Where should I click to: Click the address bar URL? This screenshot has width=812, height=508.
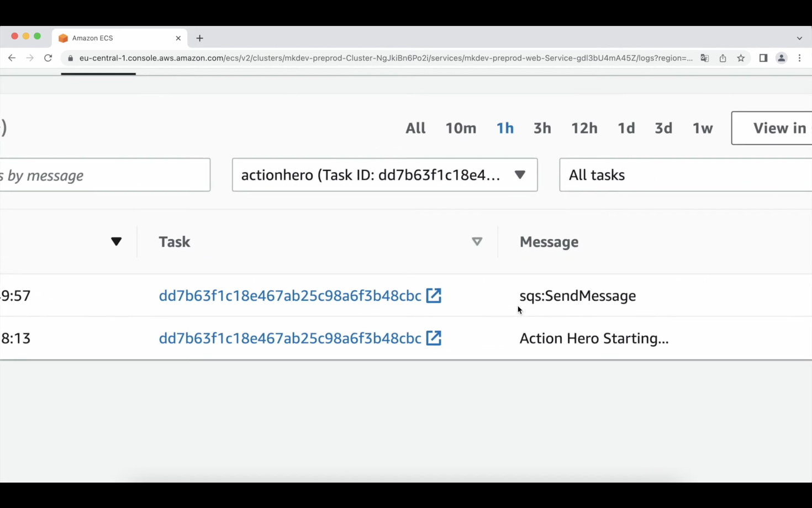click(386, 58)
